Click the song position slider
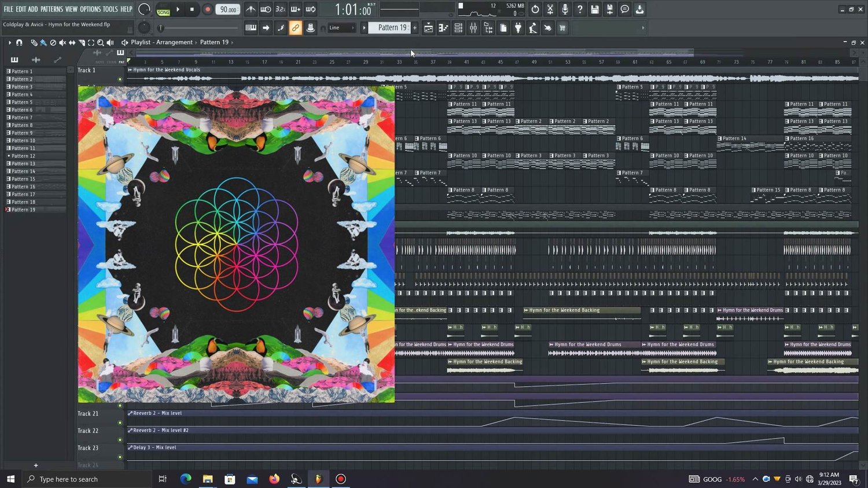The height and width of the screenshot is (488, 868). tap(199, 28)
